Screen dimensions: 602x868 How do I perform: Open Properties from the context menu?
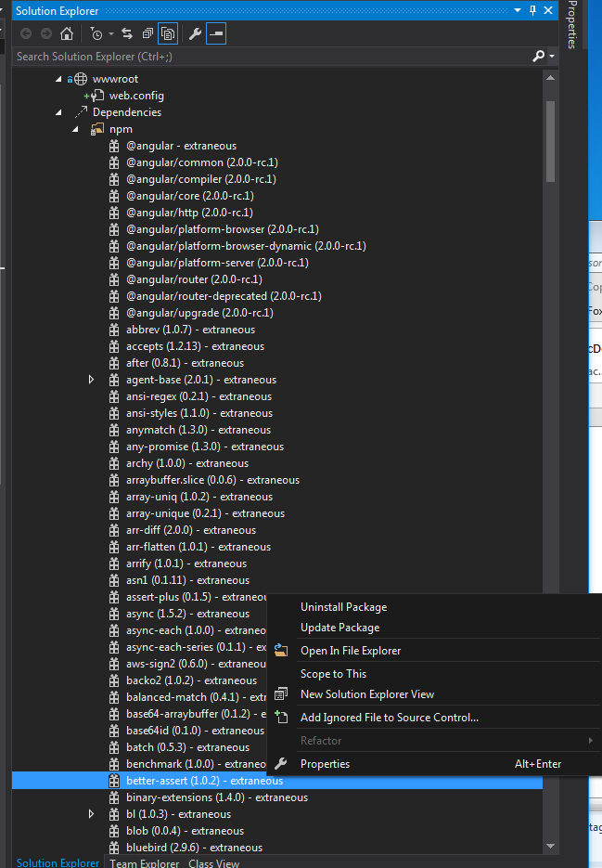coord(325,764)
